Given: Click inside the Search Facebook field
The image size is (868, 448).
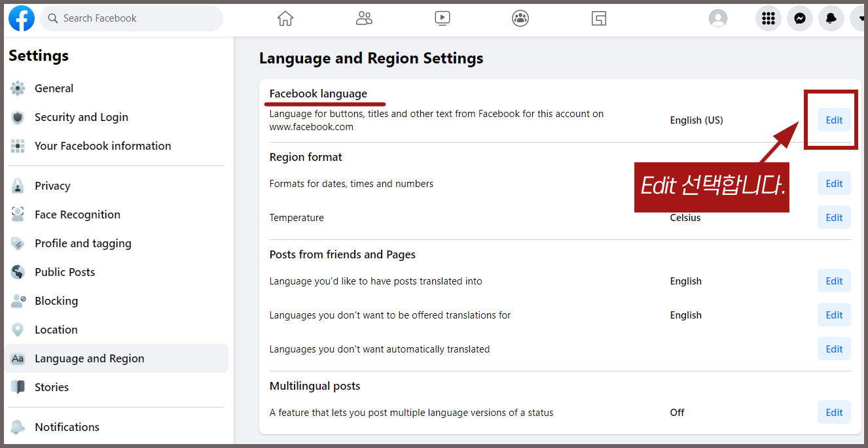Looking at the screenshot, I should click(132, 18).
